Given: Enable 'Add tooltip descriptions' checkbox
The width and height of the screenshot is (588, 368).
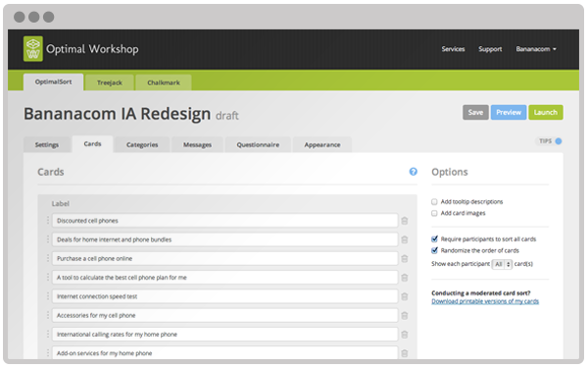Looking at the screenshot, I should tap(434, 201).
